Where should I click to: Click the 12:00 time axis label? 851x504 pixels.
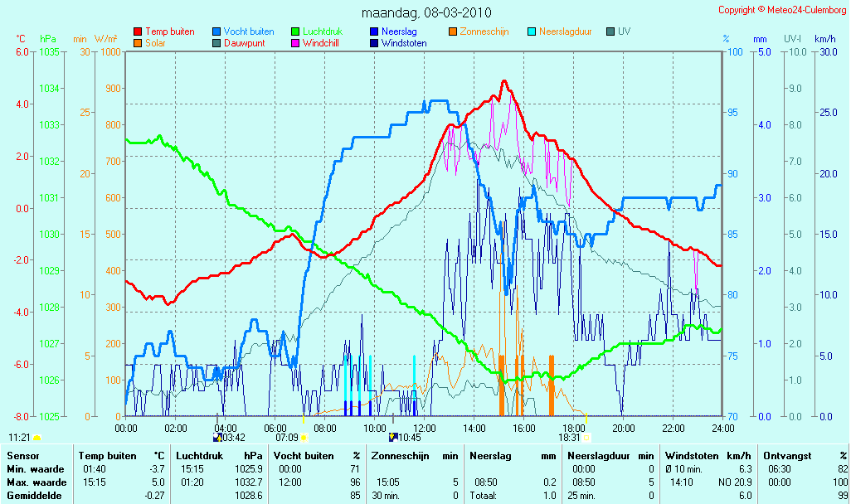425,428
